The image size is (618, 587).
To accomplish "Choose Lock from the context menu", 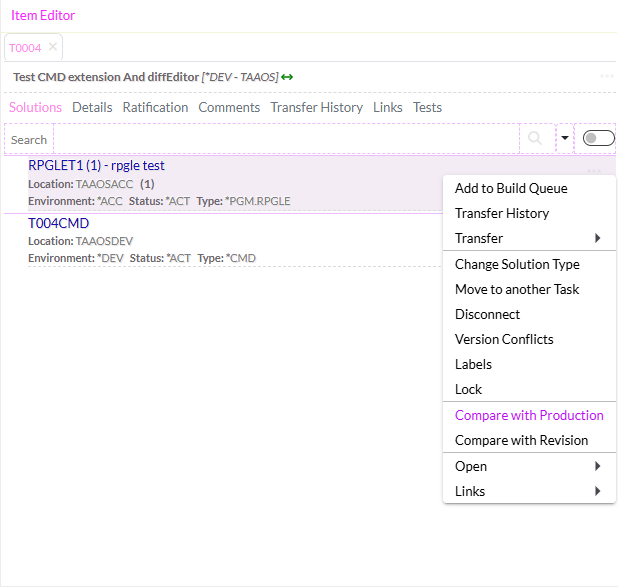I will pyautogui.click(x=468, y=389).
